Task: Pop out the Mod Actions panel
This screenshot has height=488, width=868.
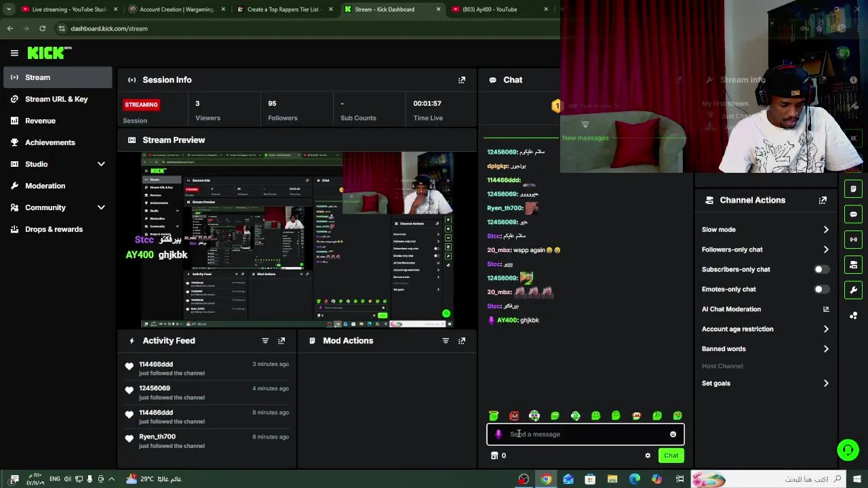Action: pos(462,341)
